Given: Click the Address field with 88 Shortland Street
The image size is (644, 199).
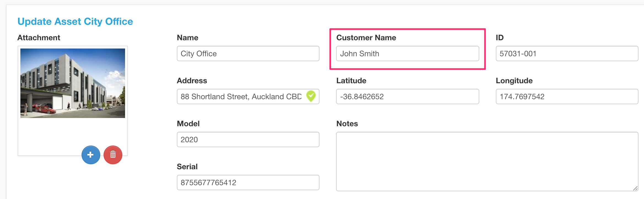Looking at the screenshot, I should [241, 96].
